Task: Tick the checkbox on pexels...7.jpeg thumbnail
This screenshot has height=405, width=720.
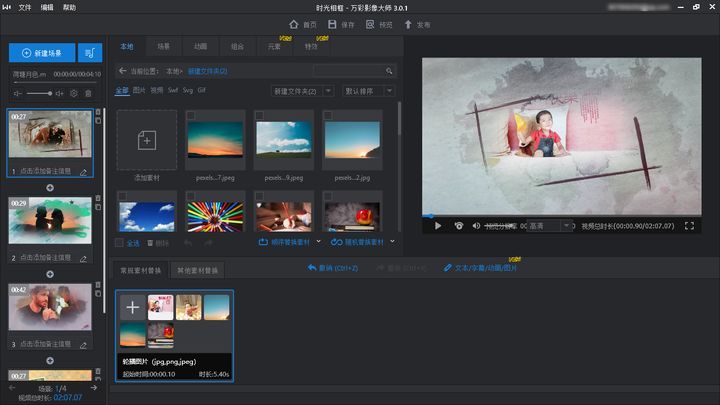Action: [191, 115]
